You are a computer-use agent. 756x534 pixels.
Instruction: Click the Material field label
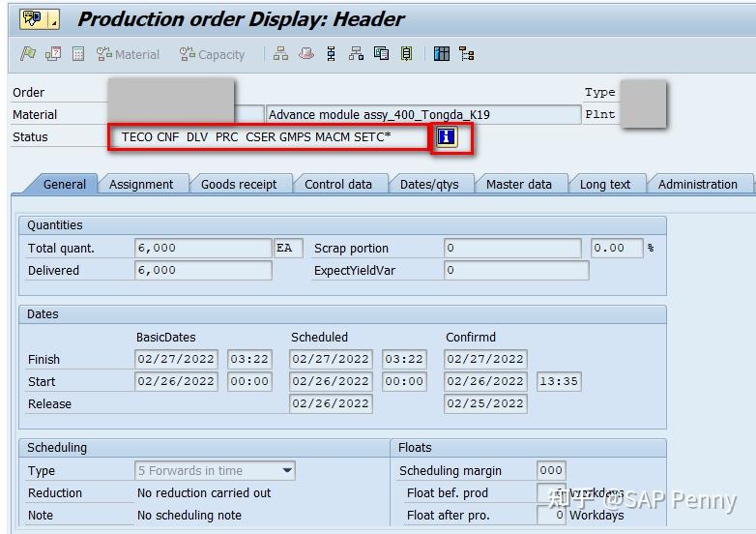(x=35, y=114)
